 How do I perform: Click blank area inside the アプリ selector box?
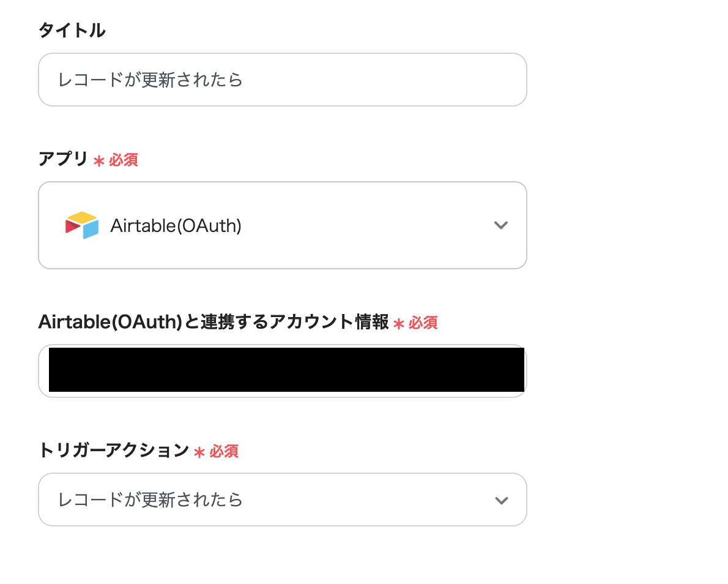pos(367,225)
